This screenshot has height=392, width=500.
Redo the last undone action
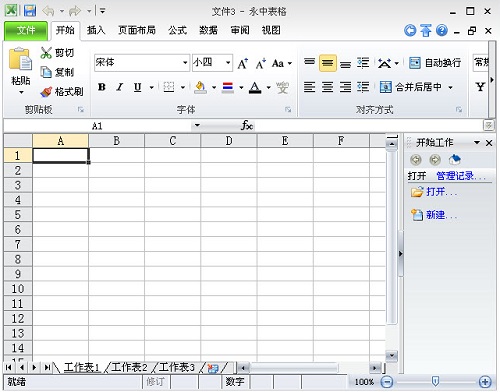pyautogui.click(x=75, y=11)
